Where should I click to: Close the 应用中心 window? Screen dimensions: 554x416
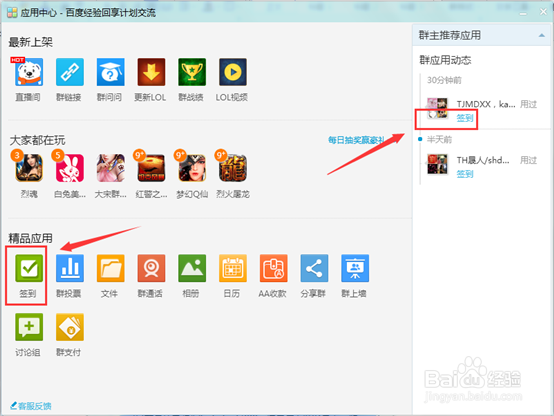tap(543, 12)
